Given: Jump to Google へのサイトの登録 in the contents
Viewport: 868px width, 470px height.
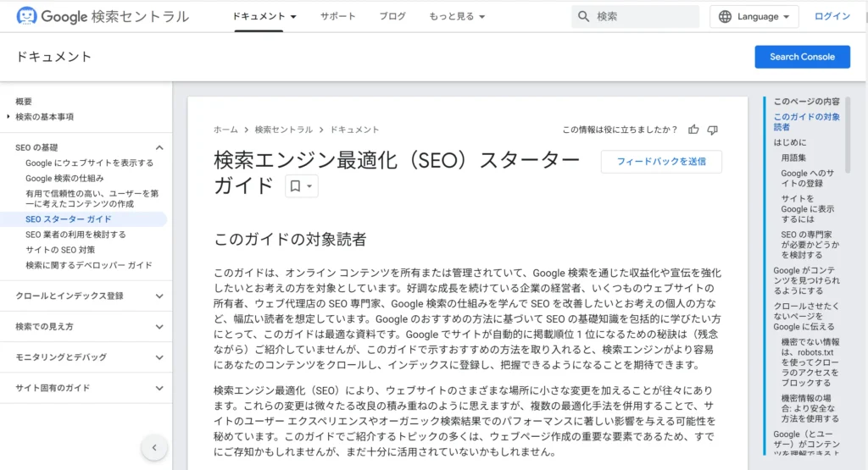Looking at the screenshot, I should point(807,178).
